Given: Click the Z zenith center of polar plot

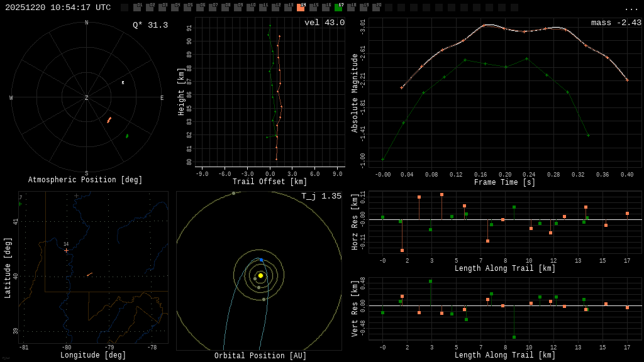Looking at the screenshot, I should point(87,98).
